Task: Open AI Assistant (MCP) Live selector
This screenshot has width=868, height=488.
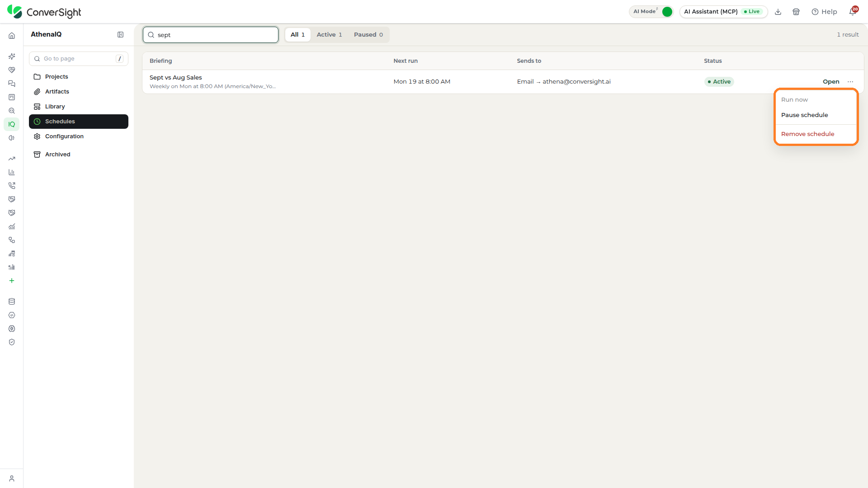Action: [x=723, y=12]
